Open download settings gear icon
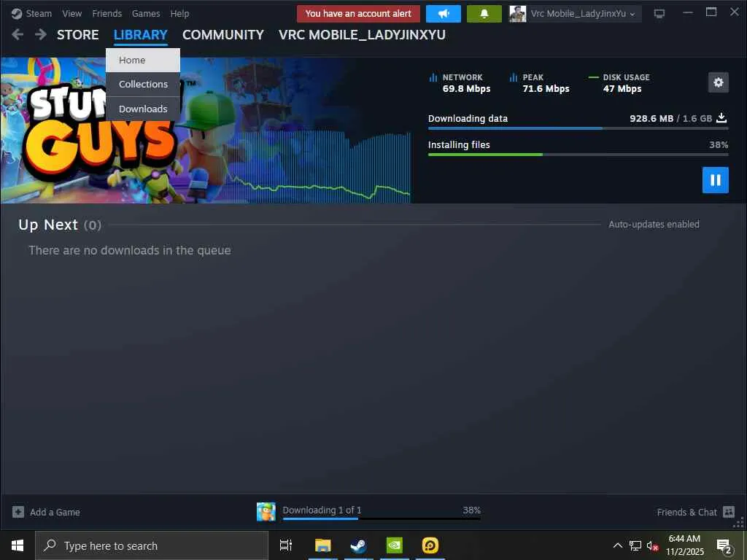 718,82
